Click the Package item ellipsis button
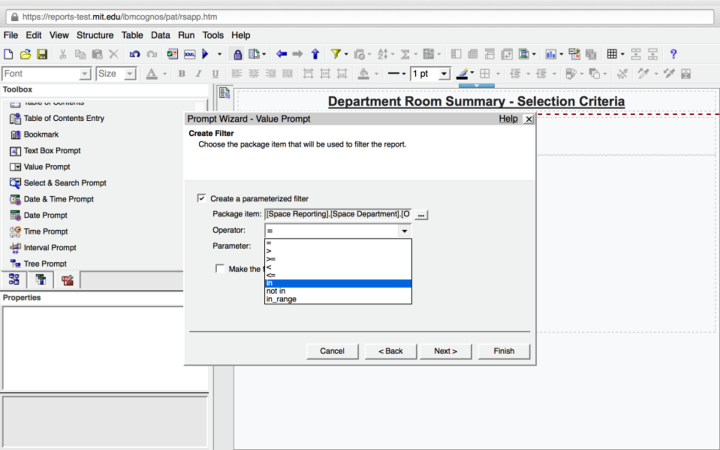The height and width of the screenshot is (450, 720). pyautogui.click(x=421, y=214)
